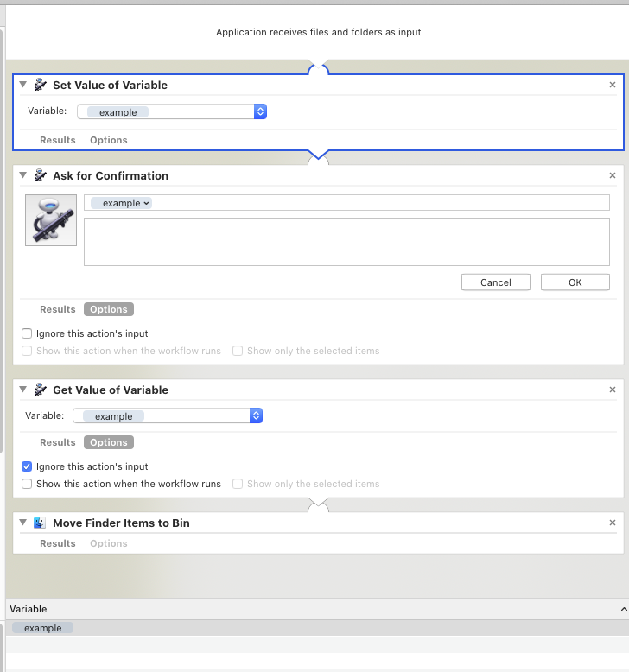
Task: Toggle Options tab in Ask for Confirmation
Action: tap(109, 309)
